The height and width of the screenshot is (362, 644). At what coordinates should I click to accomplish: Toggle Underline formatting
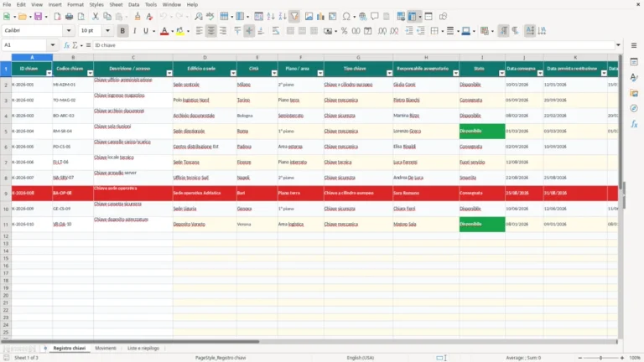146,31
